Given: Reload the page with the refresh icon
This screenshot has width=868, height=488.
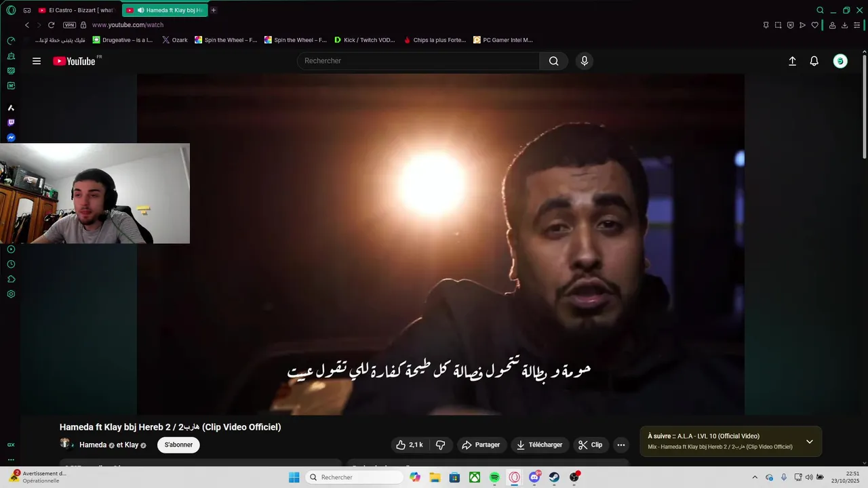Looking at the screenshot, I should [x=51, y=25].
